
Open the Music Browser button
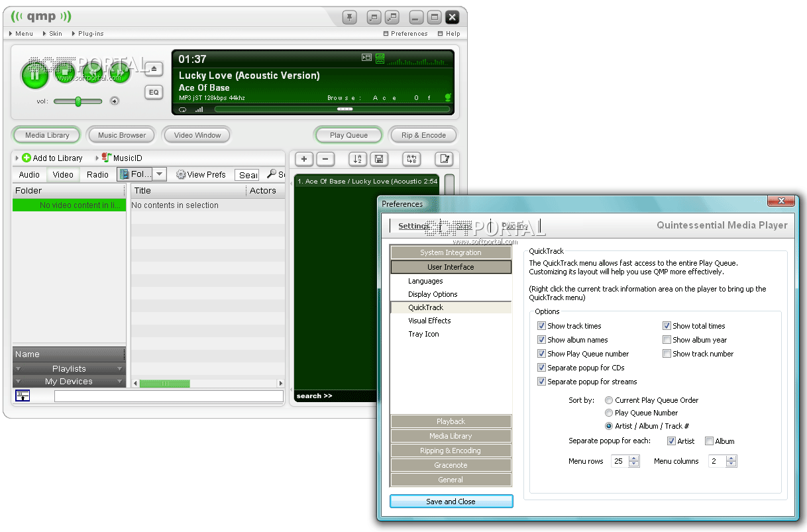122,135
